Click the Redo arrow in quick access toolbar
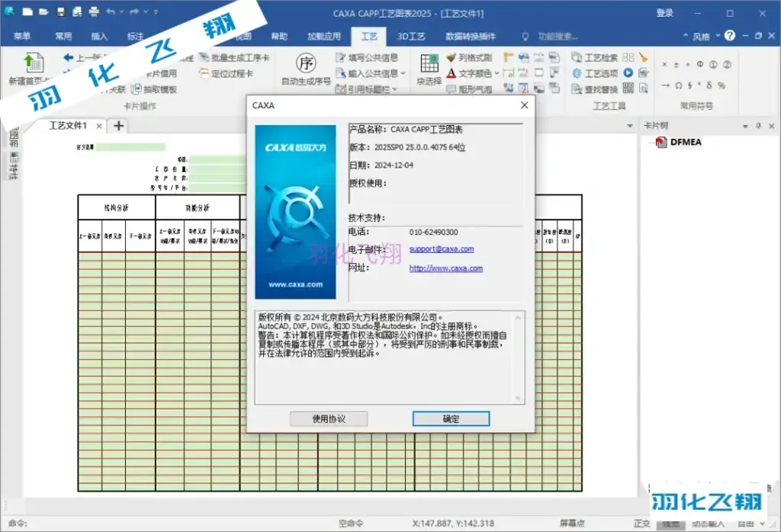The image size is (781, 532). coord(134,12)
